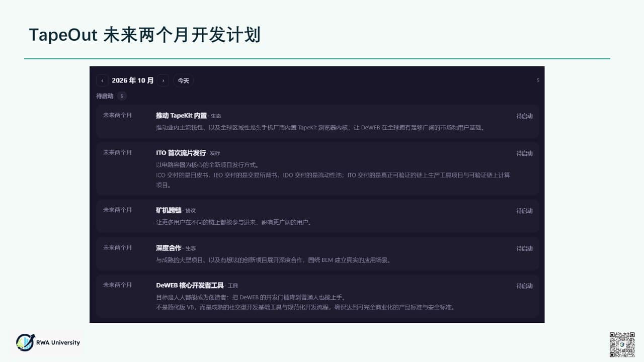644x362 pixels.
Task: Open the DeWEB 核心开发者工具 item title
Action: click(x=190, y=285)
